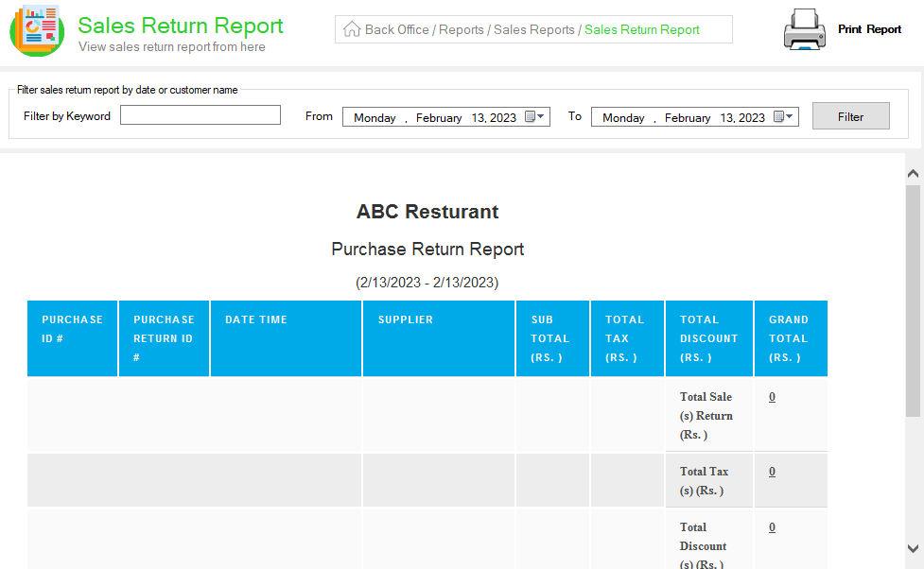Screen dimensions: 924x569
Task: Select month February in To date
Action: (x=688, y=118)
